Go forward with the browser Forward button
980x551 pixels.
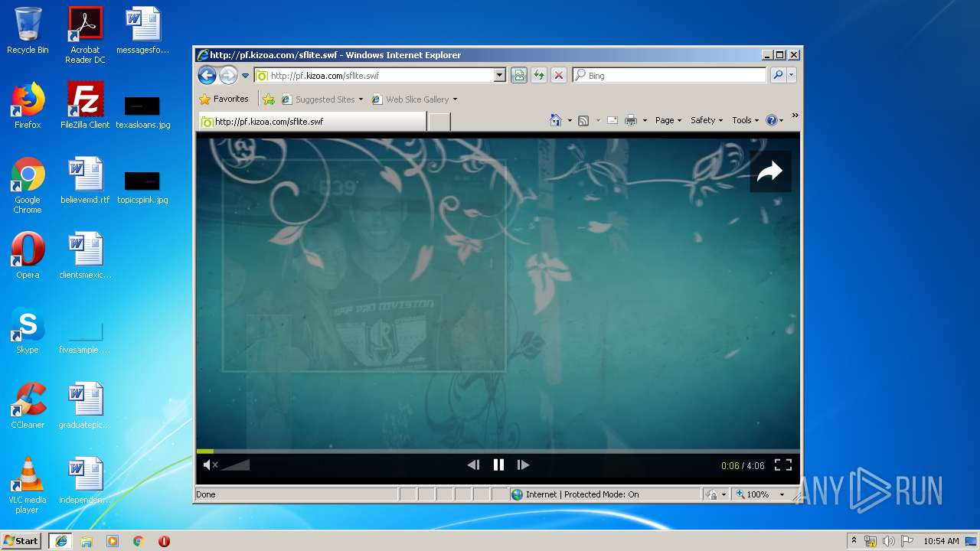coord(228,75)
